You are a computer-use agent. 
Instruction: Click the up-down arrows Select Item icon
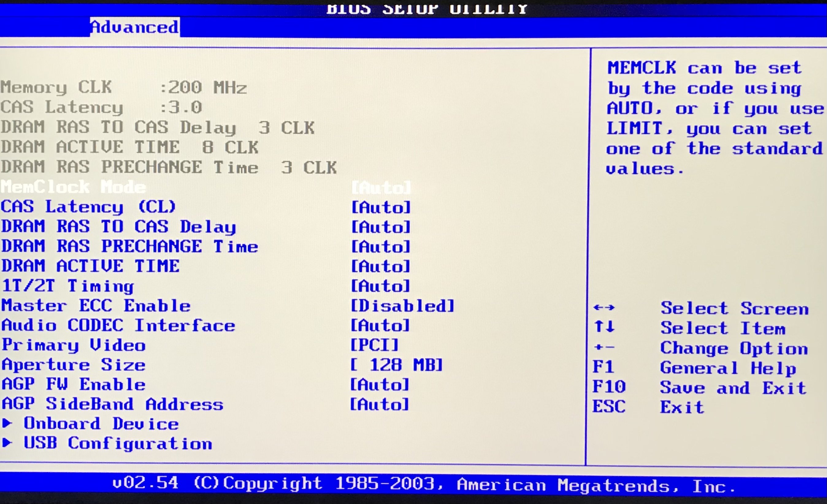click(604, 326)
